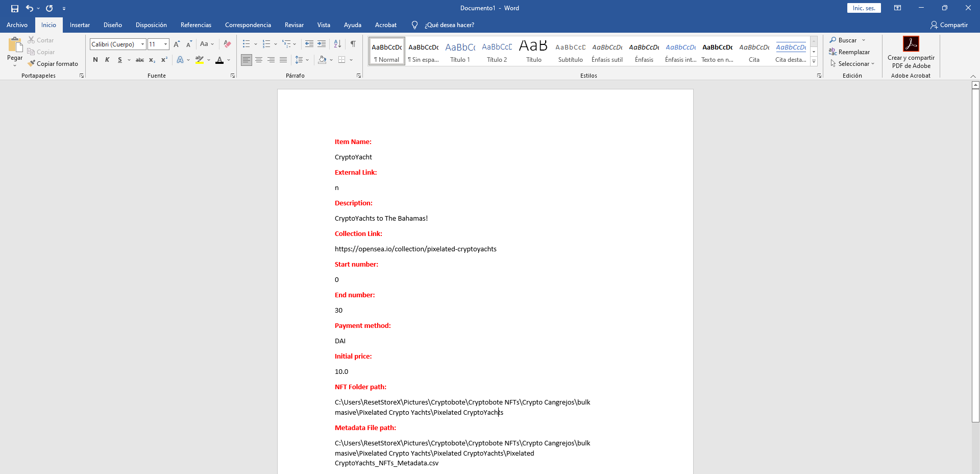Apply text highlight color
The image size is (980, 474).
point(200,60)
